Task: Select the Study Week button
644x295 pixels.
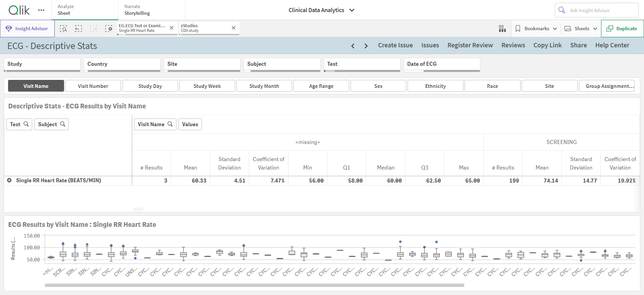Action: click(x=207, y=86)
